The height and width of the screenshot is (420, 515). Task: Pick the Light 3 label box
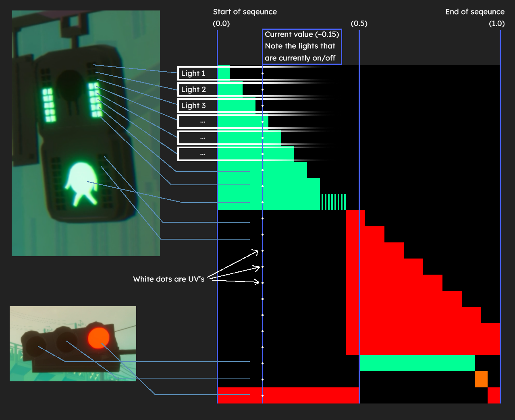197,106
